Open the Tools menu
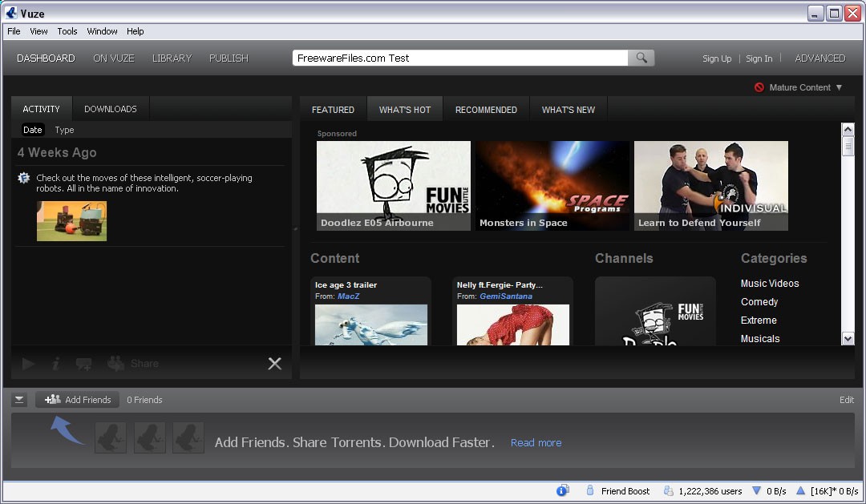 67,31
